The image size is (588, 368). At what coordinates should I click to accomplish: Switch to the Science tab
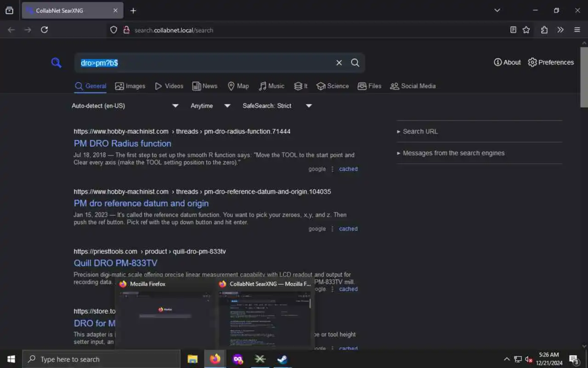tap(333, 86)
